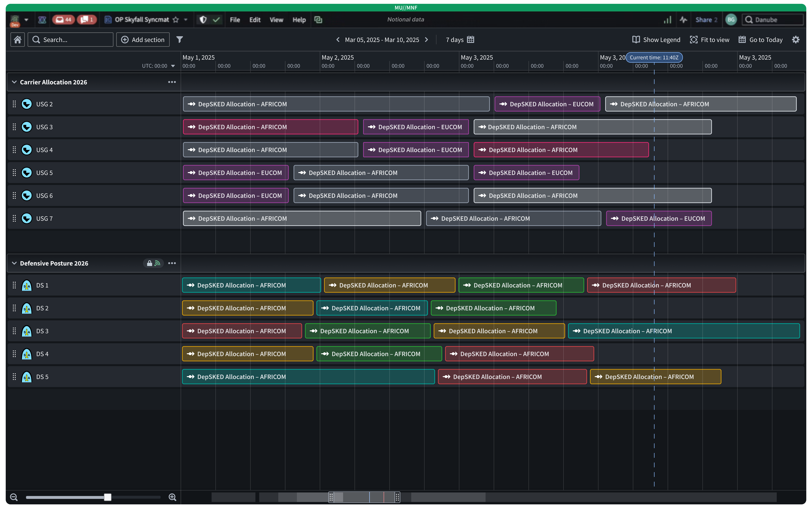Collapse the Carrier Allocation 2026 section
Screen dimensions: 812x512
pos(14,82)
